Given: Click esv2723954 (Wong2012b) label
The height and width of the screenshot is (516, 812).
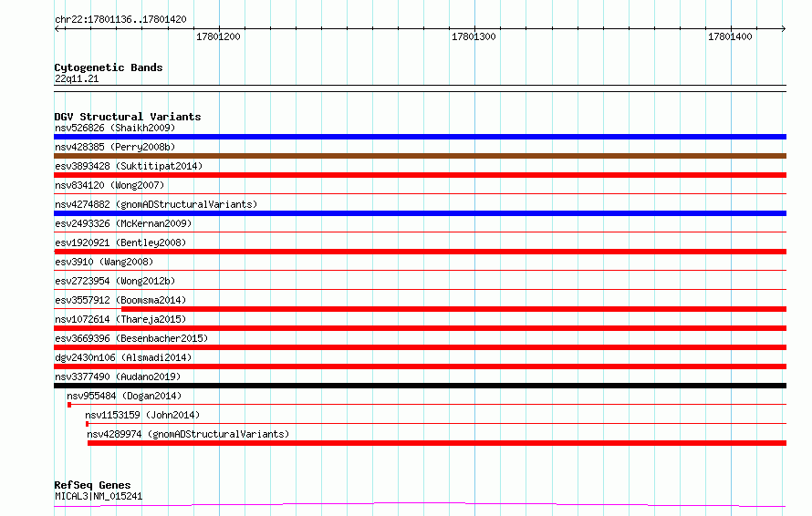Looking at the screenshot, I should 115,281.
